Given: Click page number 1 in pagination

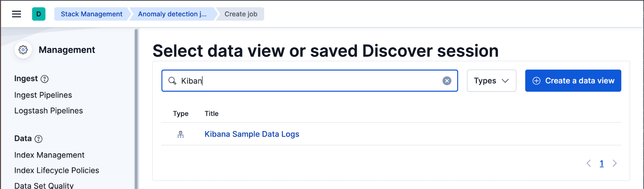Looking at the screenshot, I should [x=601, y=163].
